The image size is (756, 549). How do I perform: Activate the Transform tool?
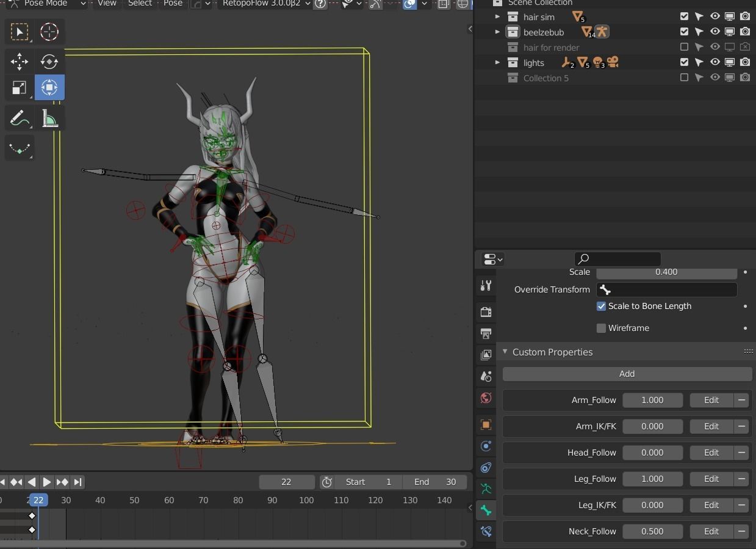tap(49, 87)
